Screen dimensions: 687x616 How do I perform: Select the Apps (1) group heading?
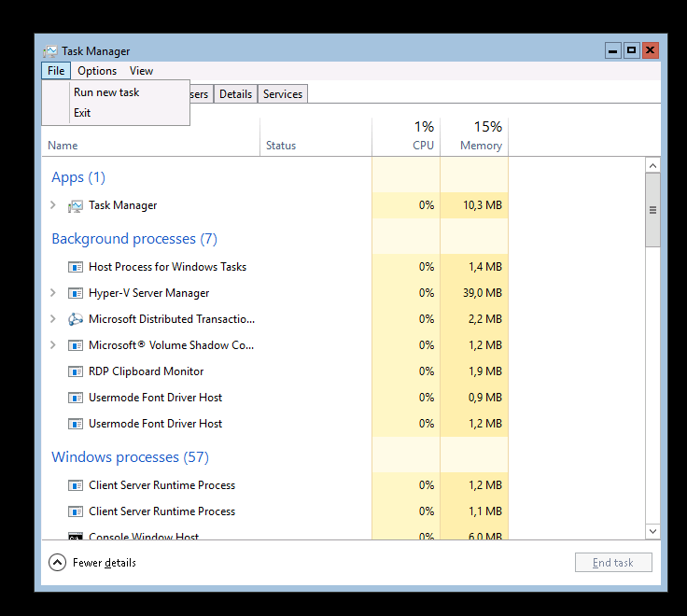coord(78,177)
